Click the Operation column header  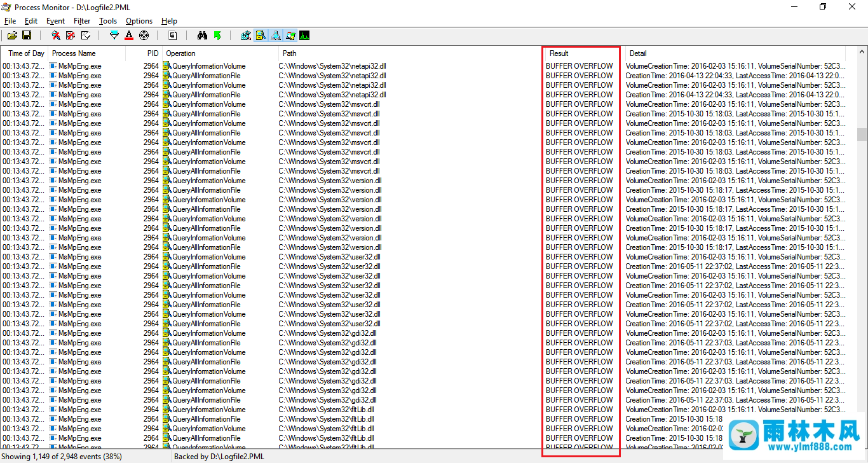pos(220,53)
